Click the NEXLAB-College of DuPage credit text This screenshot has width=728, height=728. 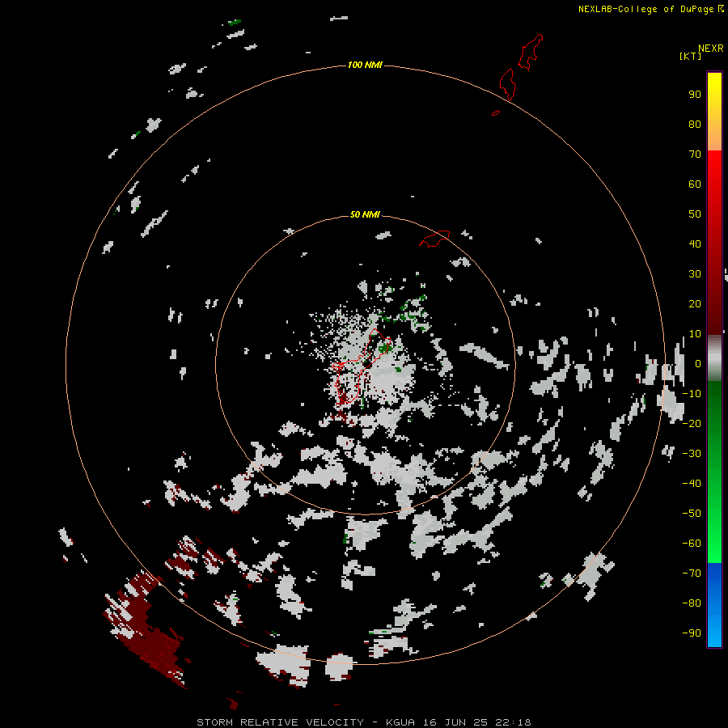(645, 9)
